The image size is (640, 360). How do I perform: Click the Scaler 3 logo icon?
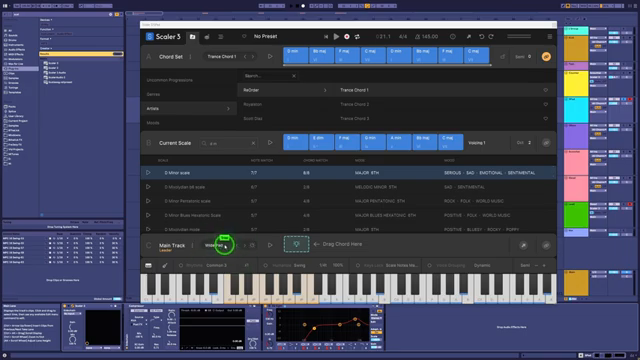pyautogui.click(x=150, y=37)
